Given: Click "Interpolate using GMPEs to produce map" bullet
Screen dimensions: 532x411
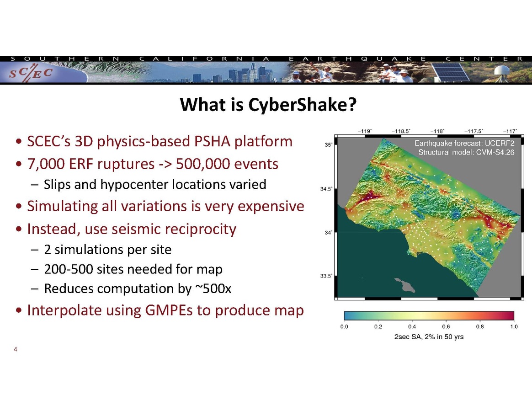Looking at the screenshot, I should (x=165, y=310).
